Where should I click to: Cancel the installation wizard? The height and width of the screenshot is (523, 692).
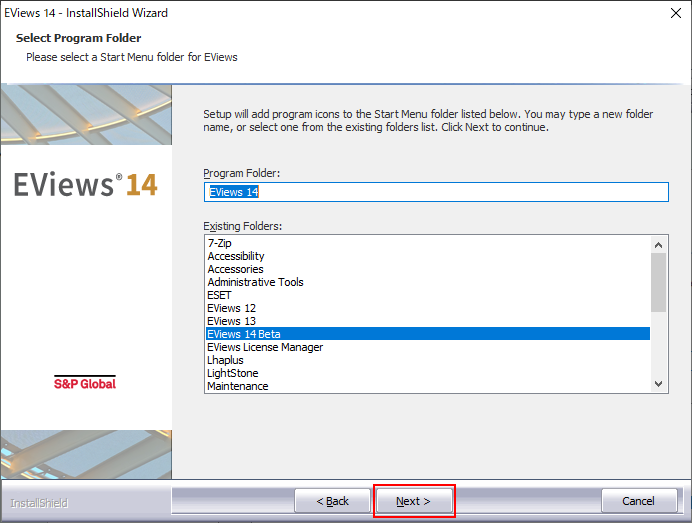[639, 501]
